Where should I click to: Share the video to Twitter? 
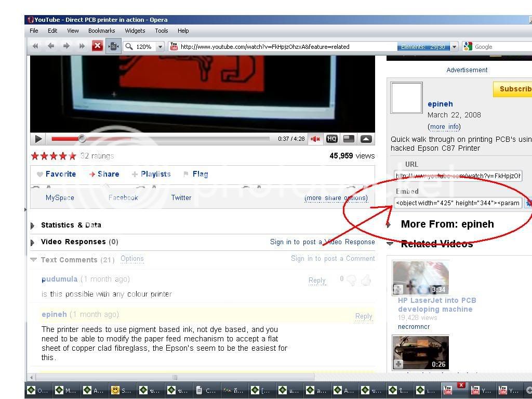pos(181,197)
